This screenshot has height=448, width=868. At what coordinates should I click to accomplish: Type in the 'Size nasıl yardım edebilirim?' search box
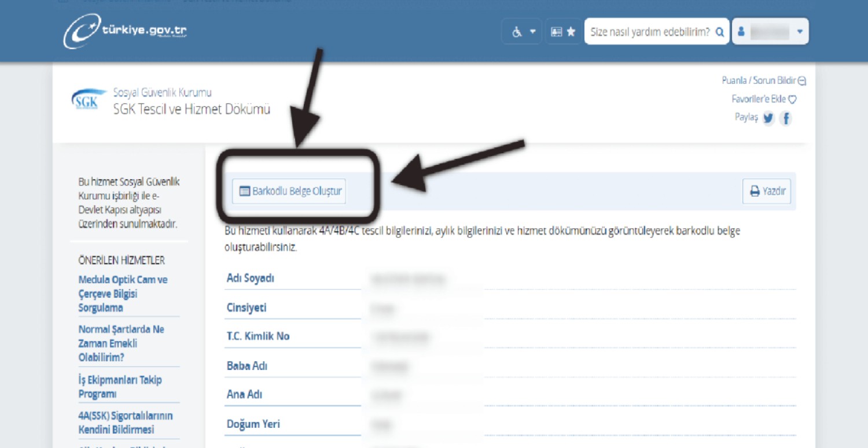click(649, 32)
